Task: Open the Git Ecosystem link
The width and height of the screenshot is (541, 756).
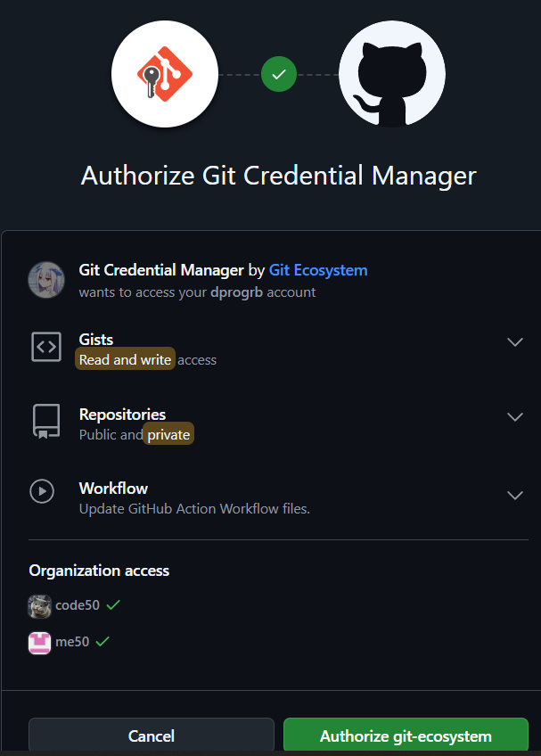Action: click(318, 270)
